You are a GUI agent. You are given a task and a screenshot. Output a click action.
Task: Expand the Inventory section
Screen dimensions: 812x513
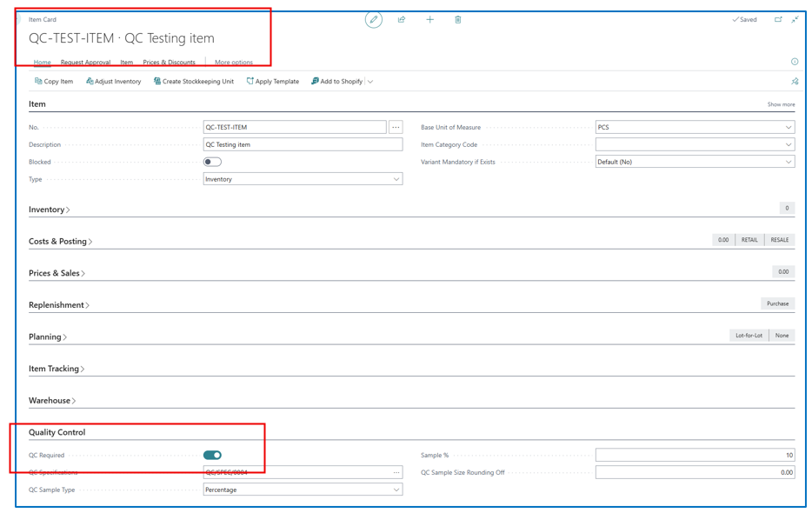(x=49, y=210)
